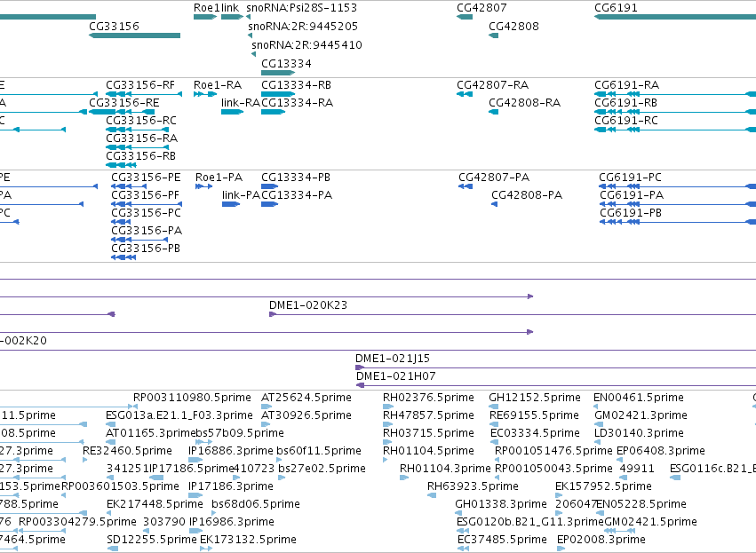Image resolution: width=756 pixels, height=553 pixels.
Task: Open the CG33156-PA protein label
Action: tap(147, 231)
